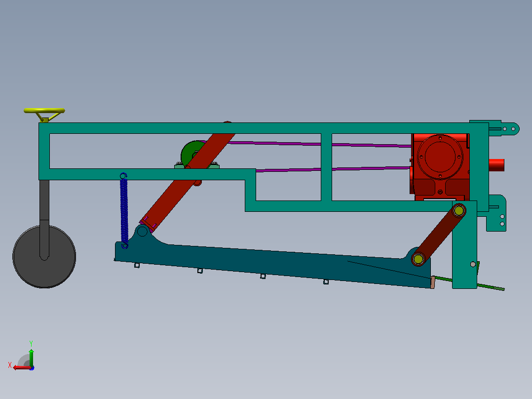Select the upper yellow pivot pin
The width and height of the screenshot is (532, 399).
[459, 211]
